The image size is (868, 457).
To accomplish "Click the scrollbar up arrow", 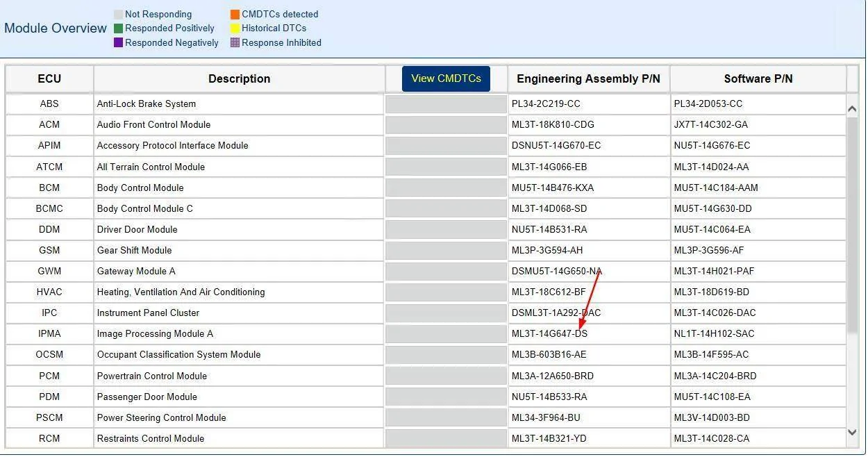I will tap(853, 108).
